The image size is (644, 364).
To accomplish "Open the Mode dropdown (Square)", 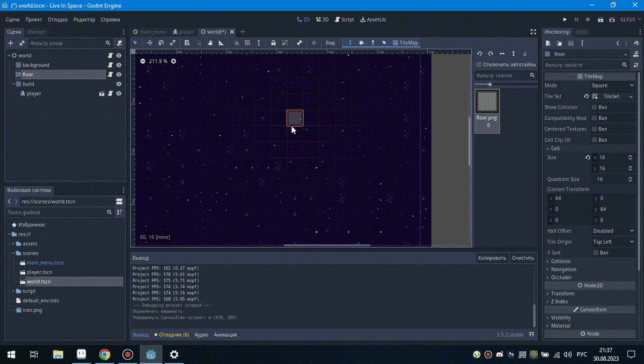I will pyautogui.click(x=613, y=85).
